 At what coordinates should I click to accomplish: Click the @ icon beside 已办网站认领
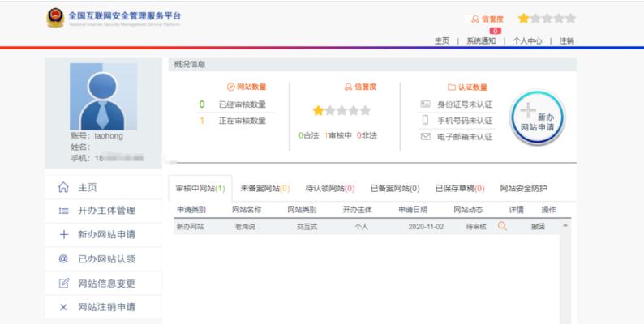point(63,258)
